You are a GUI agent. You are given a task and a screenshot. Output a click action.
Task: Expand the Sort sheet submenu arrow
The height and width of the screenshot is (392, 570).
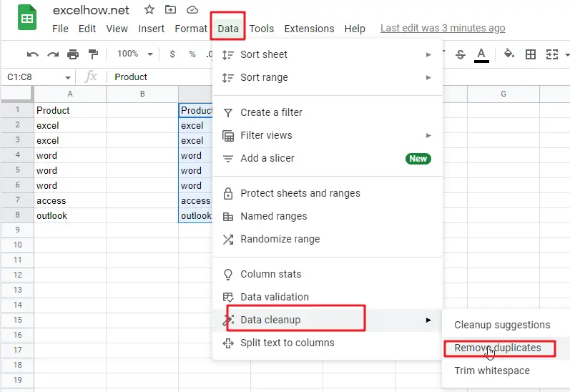(x=428, y=54)
